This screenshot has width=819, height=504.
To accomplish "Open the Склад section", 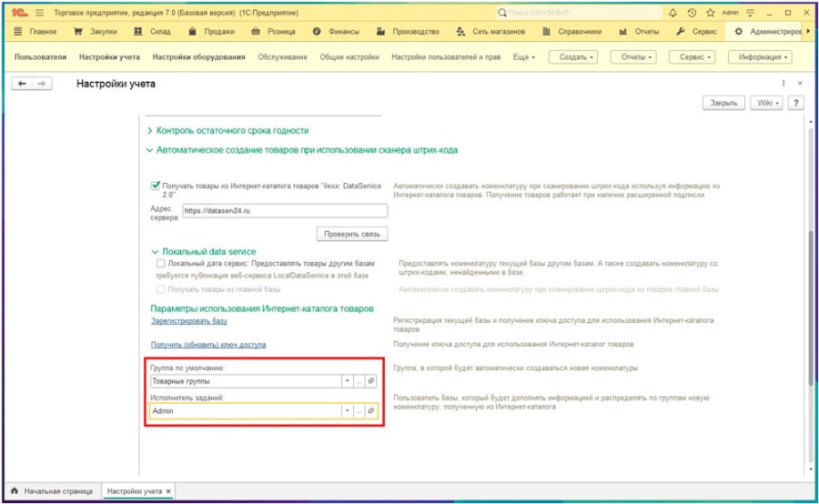I will [152, 31].
